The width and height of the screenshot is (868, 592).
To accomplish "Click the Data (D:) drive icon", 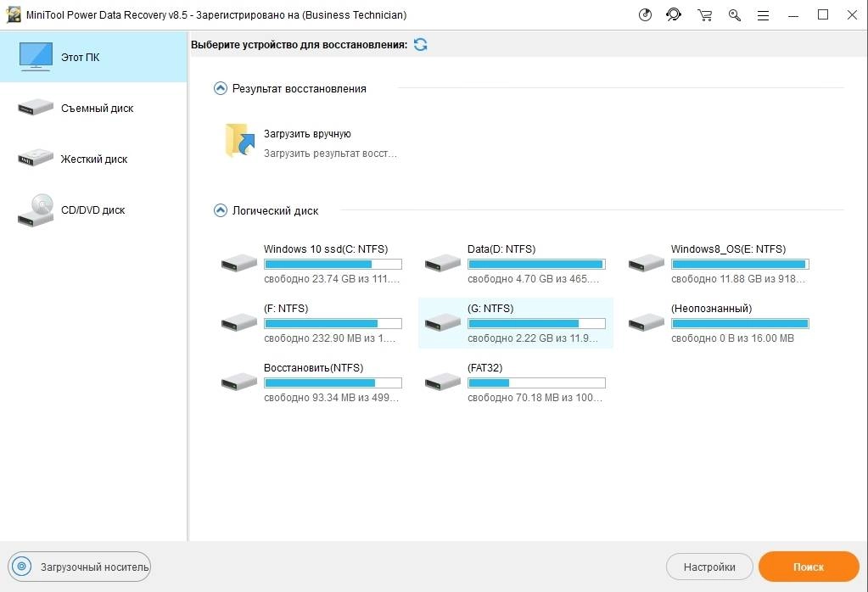I will click(x=443, y=262).
